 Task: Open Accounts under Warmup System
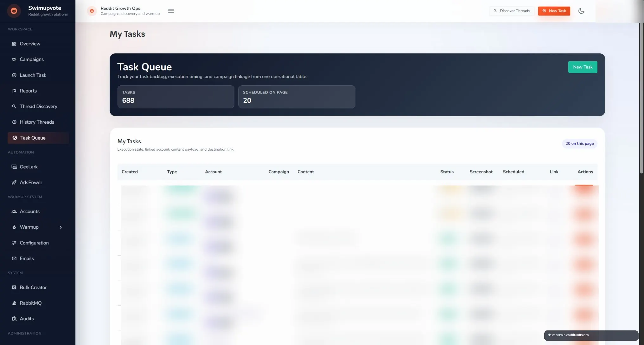coord(38,212)
